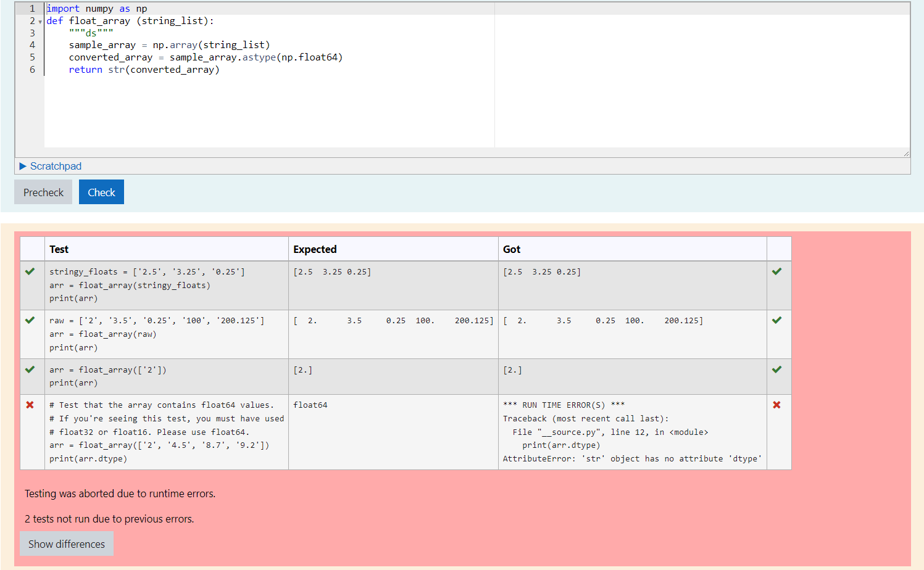The height and width of the screenshot is (570, 924).
Task: Collapse the float_array function using the fold arrow on line 2
Action: [39, 21]
